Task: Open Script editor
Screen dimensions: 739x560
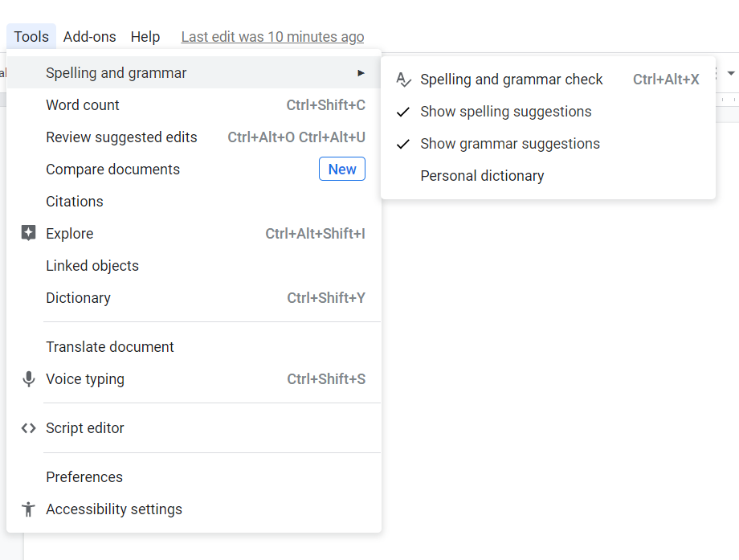Action: pos(194,427)
